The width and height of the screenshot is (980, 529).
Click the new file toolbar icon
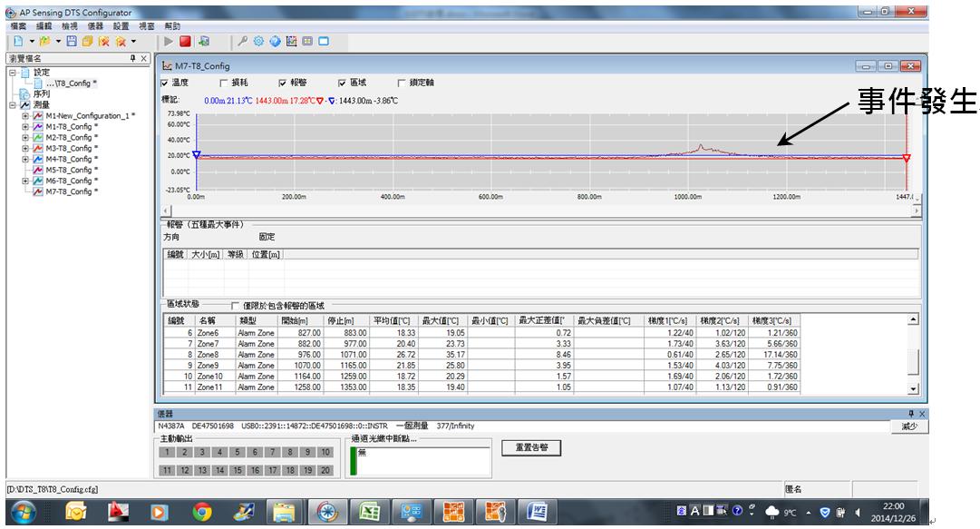point(17,42)
